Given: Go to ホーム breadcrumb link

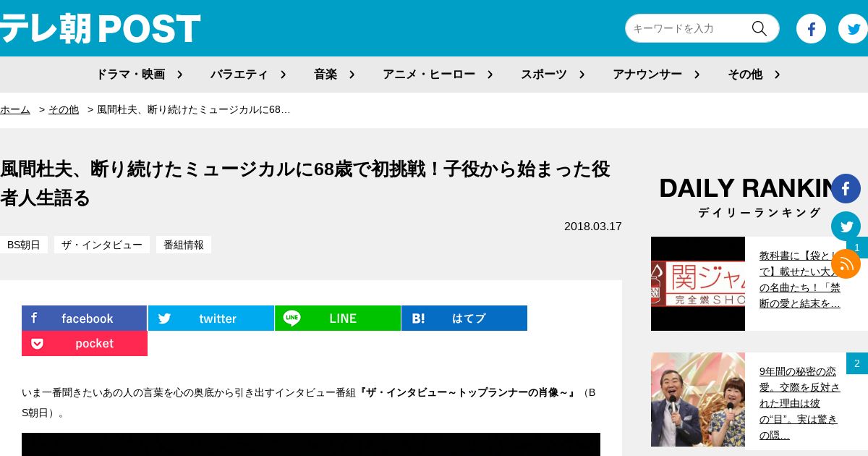Looking at the screenshot, I should [15, 109].
